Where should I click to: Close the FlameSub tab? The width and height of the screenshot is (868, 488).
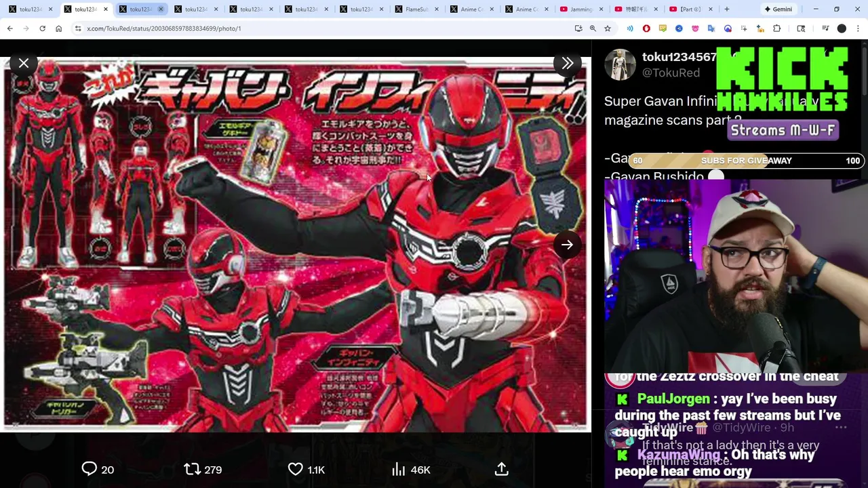436,9
